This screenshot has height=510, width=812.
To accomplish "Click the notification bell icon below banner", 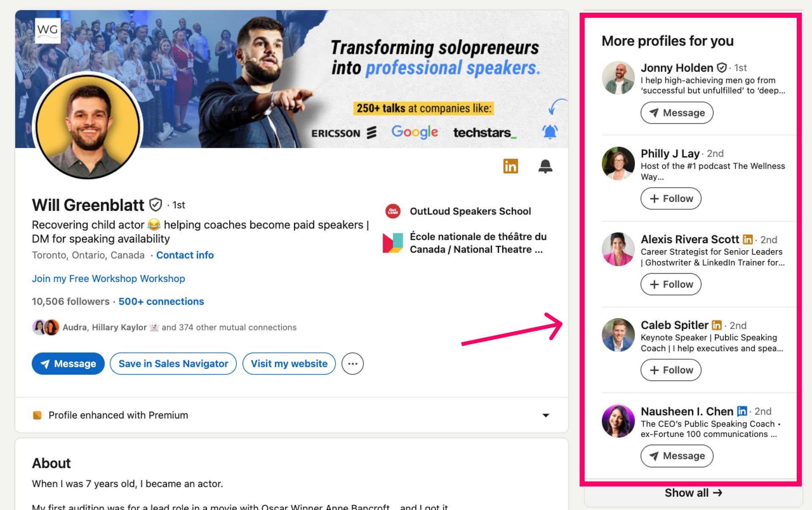I will pos(545,166).
